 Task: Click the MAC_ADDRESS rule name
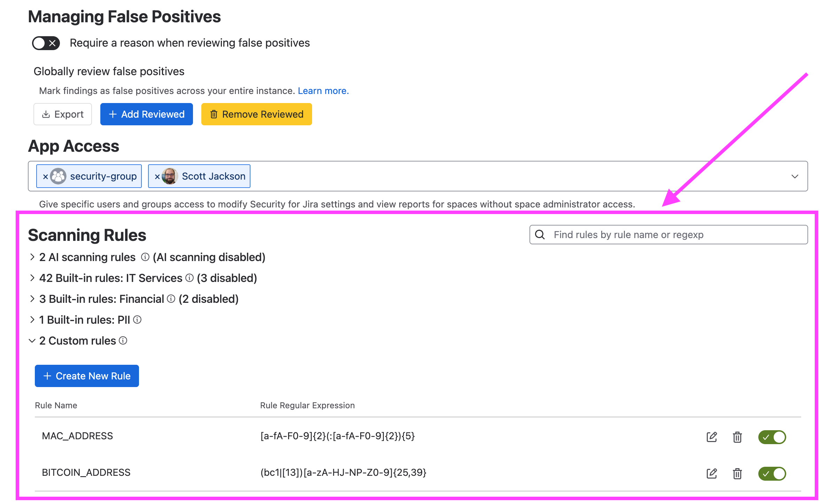[77, 436]
